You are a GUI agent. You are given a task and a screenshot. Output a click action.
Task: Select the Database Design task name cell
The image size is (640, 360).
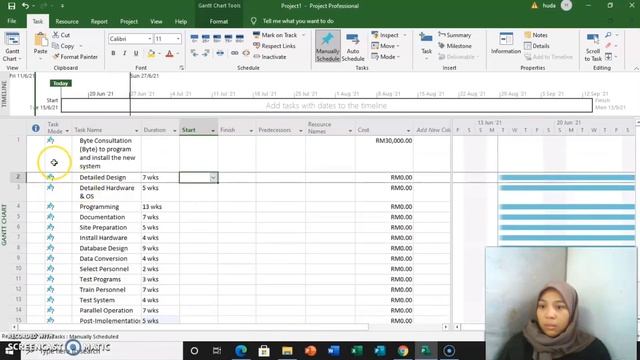pyautogui.click(x=107, y=248)
